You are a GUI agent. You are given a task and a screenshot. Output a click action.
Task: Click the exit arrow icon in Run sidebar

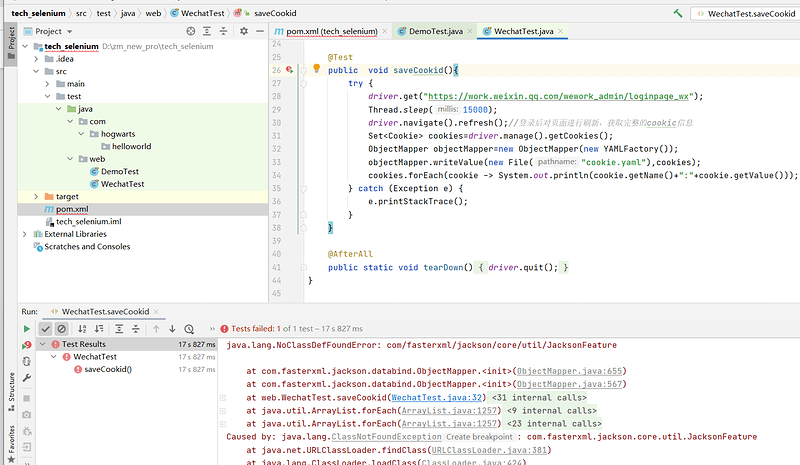pos(27,447)
